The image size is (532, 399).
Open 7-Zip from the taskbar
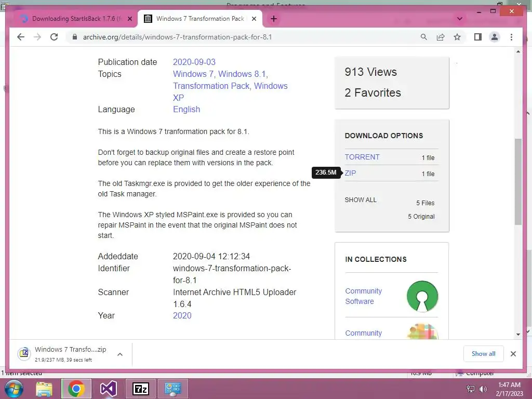141,389
